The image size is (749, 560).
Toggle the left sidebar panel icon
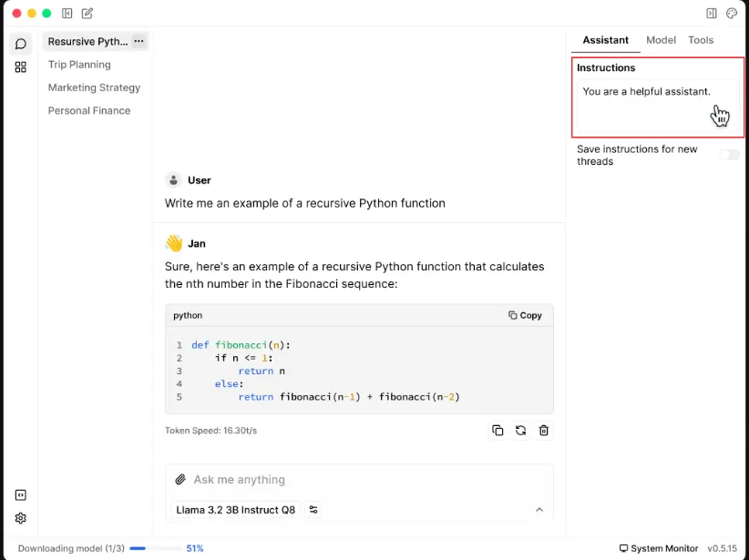tap(67, 14)
